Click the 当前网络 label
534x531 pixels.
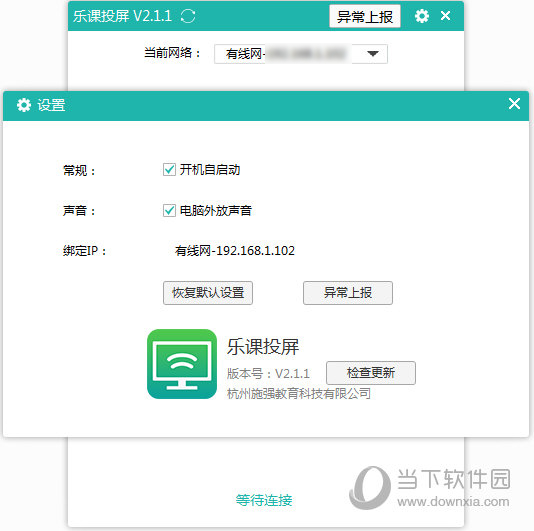[x=172, y=53]
